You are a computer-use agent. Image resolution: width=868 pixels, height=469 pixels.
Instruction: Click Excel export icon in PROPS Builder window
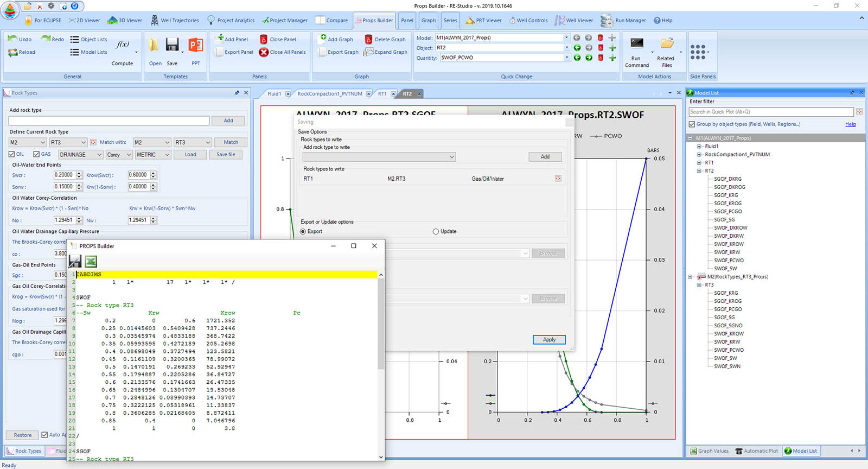tap(91, 262)
